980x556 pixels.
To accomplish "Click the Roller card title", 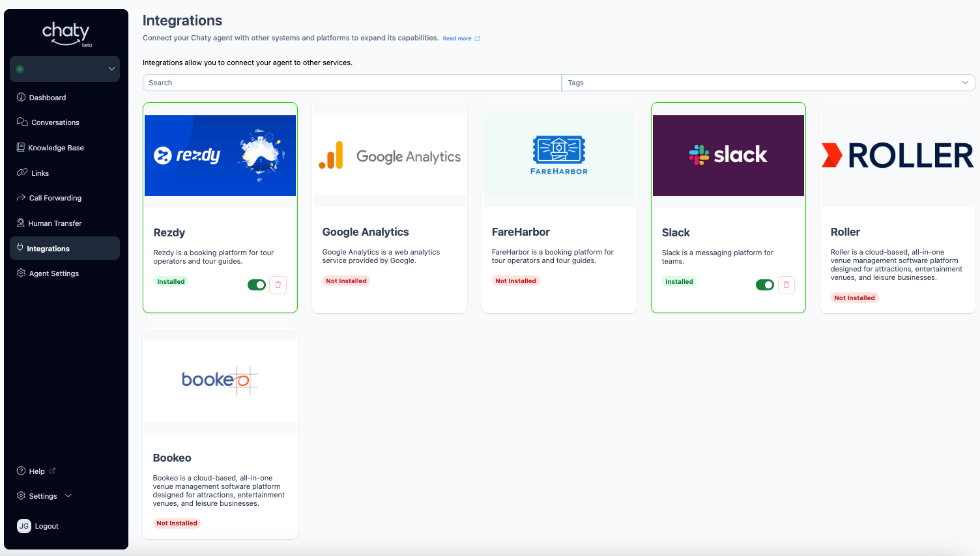I will pos(845,232).
